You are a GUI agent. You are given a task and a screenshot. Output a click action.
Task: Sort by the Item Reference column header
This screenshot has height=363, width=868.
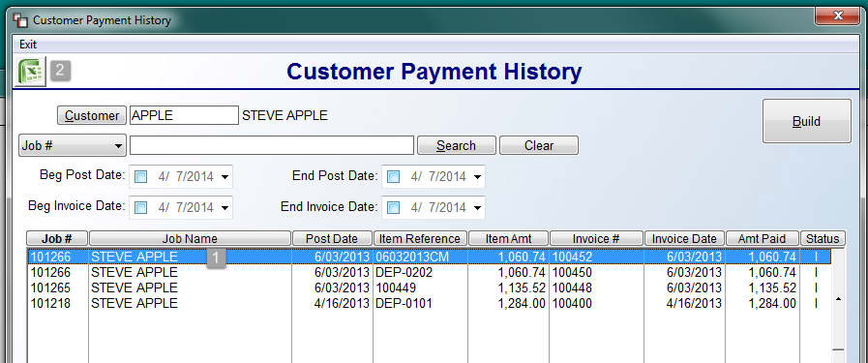(421, 238)
